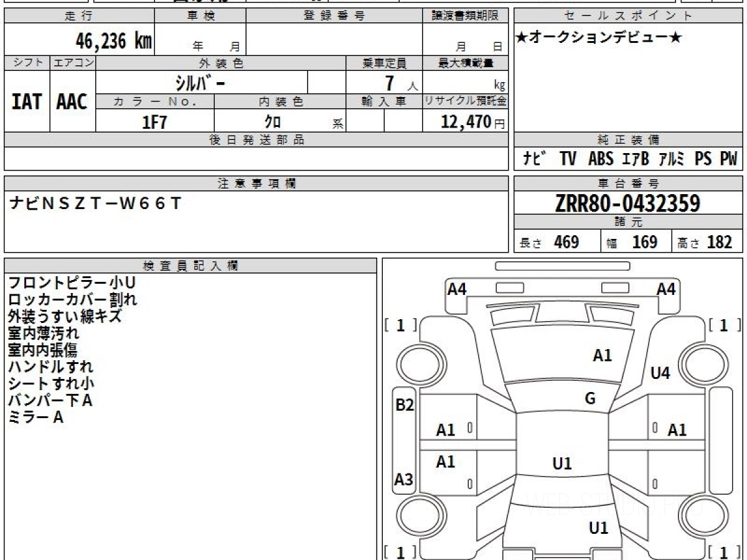Click the シフト header cell

pyautogui.click(x=27, y=63)
